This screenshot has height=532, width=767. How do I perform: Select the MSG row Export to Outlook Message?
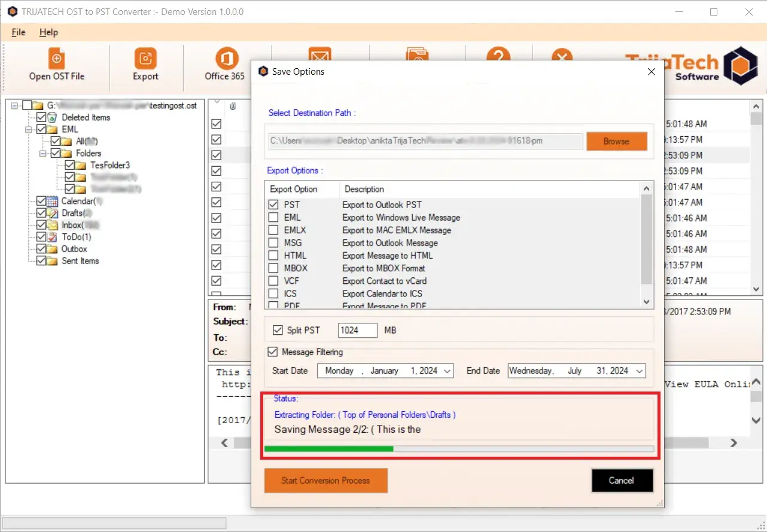point(453,243)
